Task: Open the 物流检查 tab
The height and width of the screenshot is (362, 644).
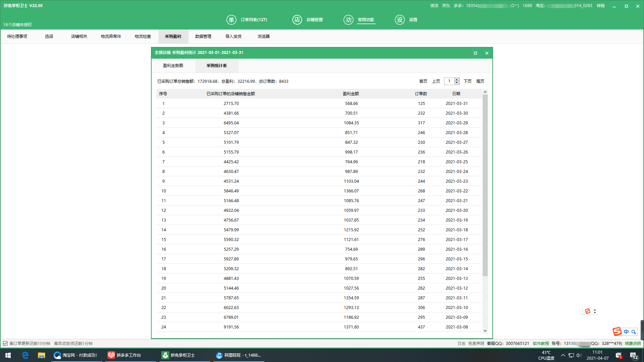Action: pos(143,37)
